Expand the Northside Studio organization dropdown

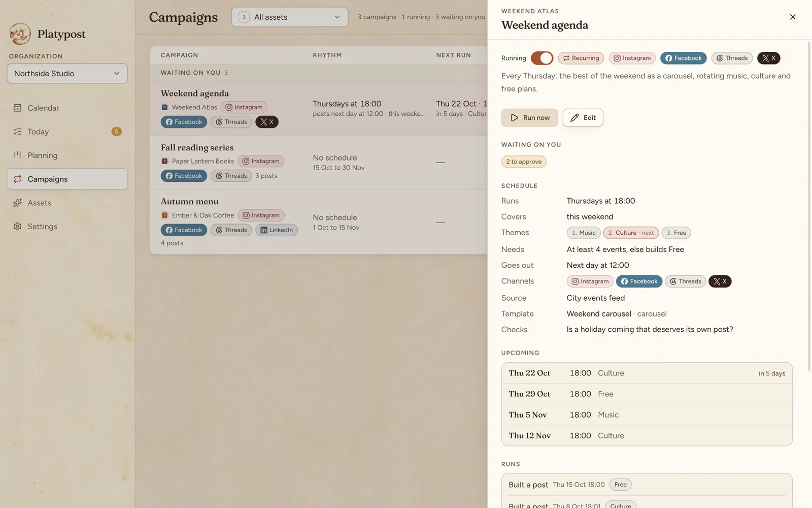tap(67, 73)
